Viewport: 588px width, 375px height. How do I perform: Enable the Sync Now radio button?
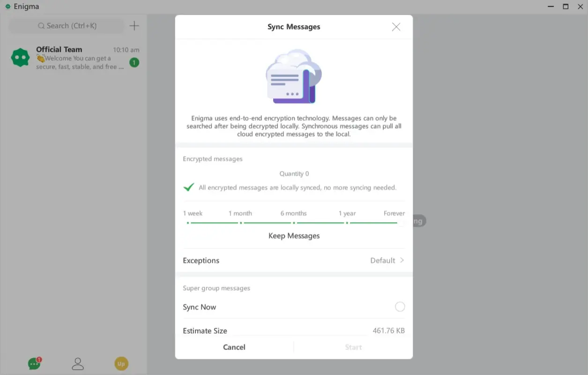click(x=400, y=306)
